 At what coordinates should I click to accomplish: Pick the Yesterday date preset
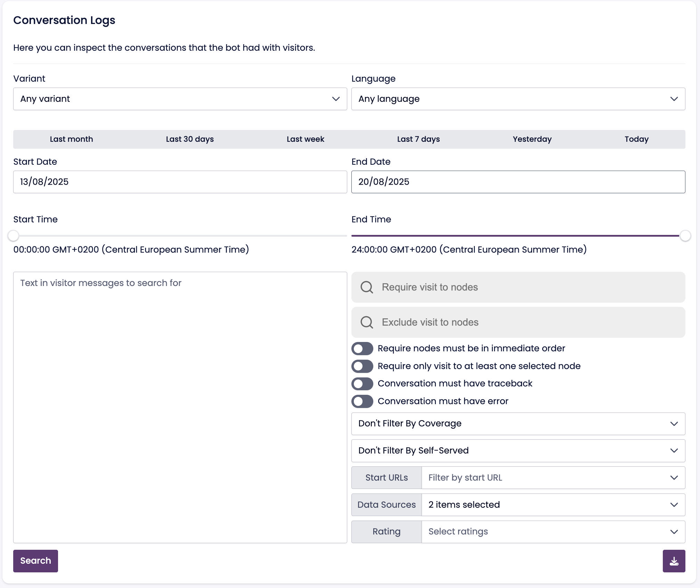point(532,139)
